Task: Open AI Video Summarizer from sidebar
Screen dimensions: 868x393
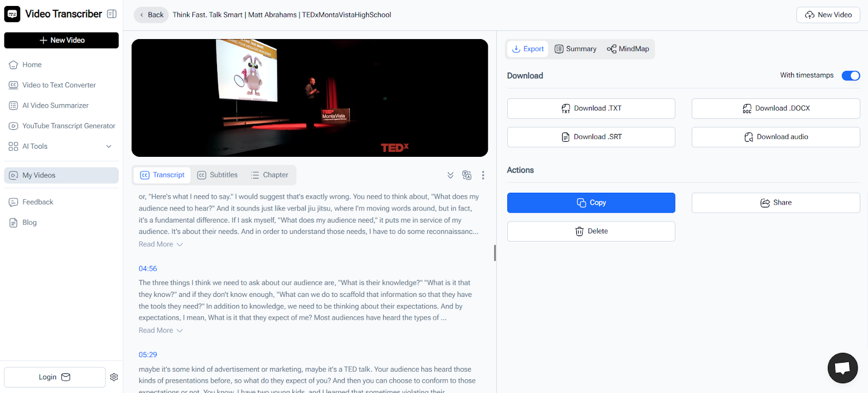Action: point(55,105)
